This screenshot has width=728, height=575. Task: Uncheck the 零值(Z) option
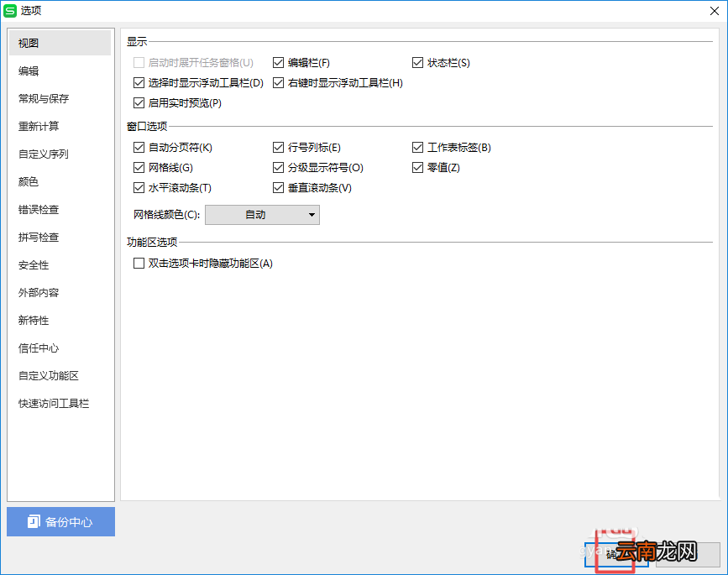[x=417, y=168]
